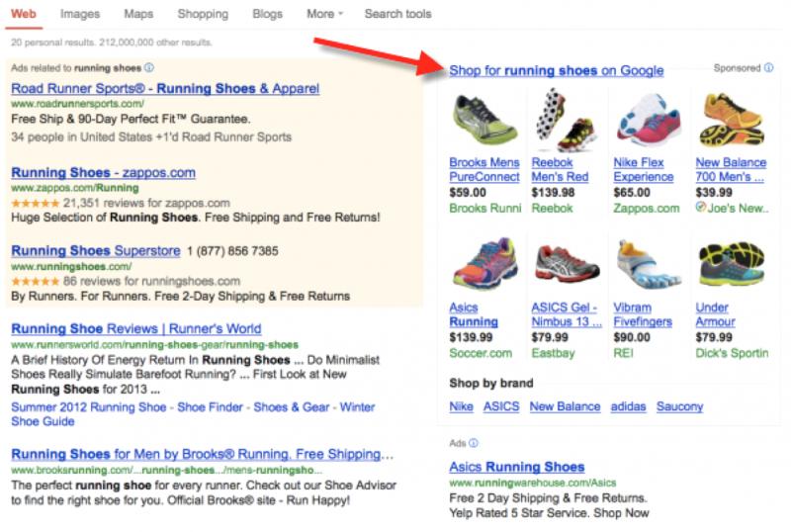Open 'Running Shoes - zappos.com' ad
The width and height of the screenshot is (791, 532).
tap(103, 173)
